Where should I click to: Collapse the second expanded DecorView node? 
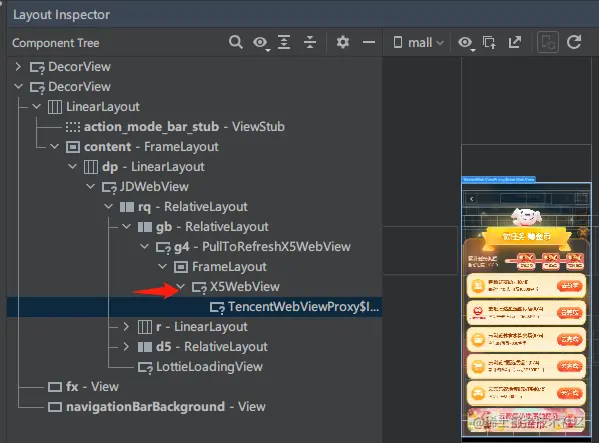click(x=18, y=86)
